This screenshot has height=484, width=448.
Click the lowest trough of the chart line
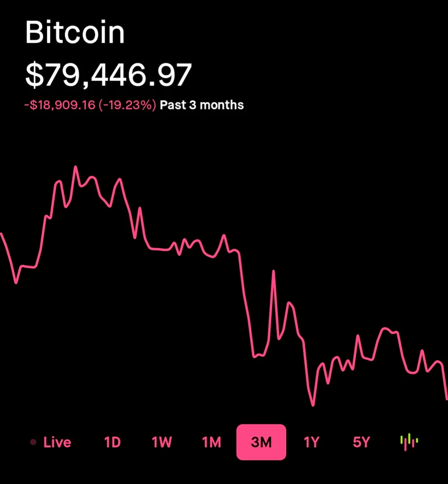point(313,405)
